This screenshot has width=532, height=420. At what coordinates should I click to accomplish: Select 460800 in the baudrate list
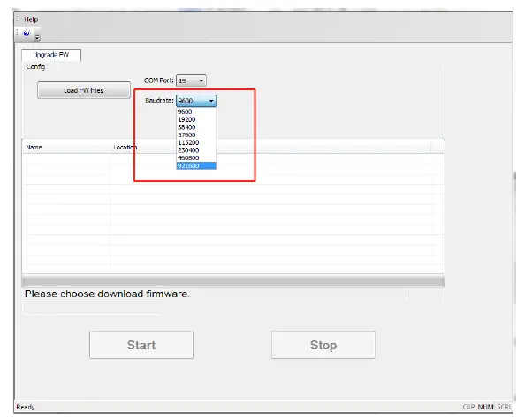click(x=196, y=158)
